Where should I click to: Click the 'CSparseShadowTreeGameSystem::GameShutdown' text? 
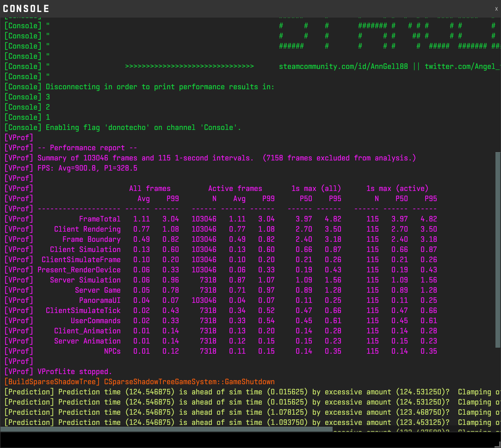[189, 382]
